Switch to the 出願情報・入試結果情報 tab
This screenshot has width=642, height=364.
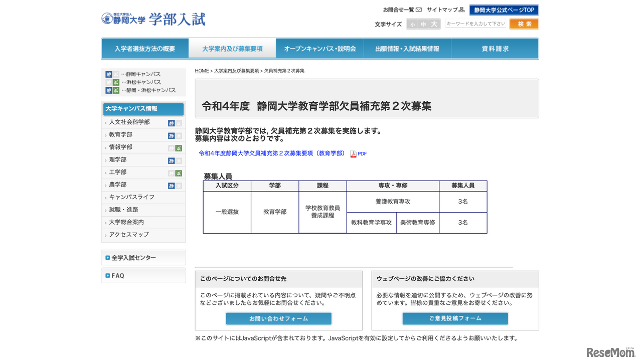pyautogui.click(x=407, y=48)
